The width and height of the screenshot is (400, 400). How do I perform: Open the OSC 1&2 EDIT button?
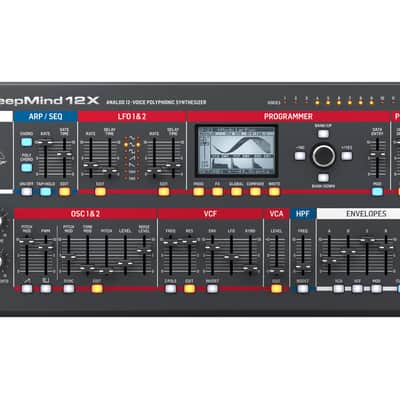pos(97,289)
